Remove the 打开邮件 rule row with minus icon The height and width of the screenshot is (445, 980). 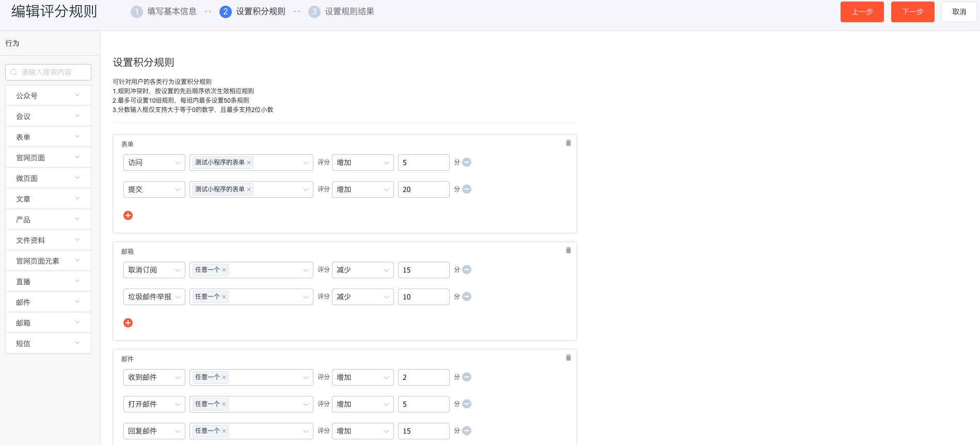[x=467, y=404]
